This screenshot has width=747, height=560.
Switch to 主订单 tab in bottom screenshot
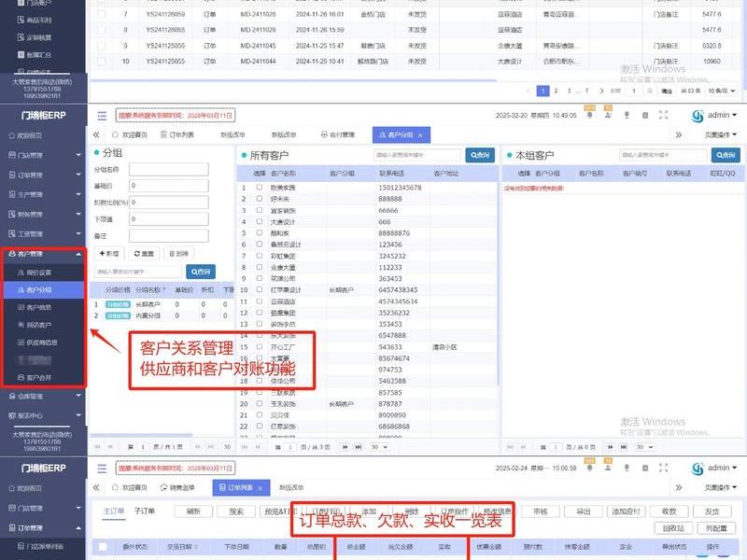(x=113, y=511)
